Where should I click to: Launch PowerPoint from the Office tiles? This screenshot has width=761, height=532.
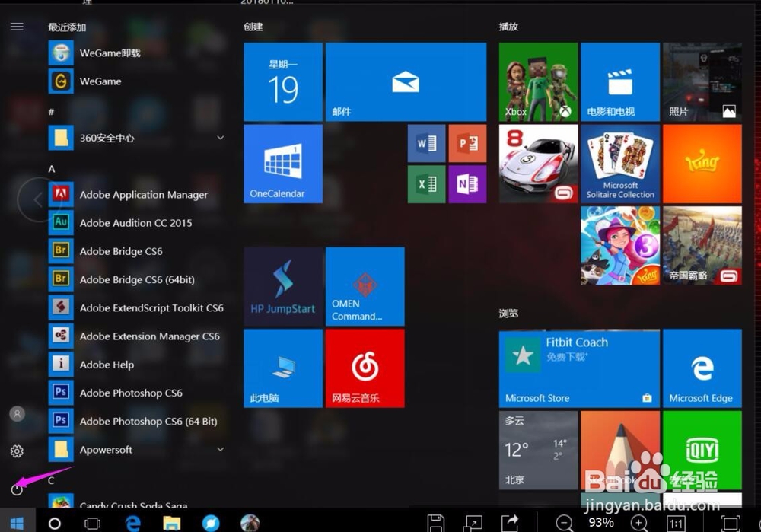pos(467,143)
